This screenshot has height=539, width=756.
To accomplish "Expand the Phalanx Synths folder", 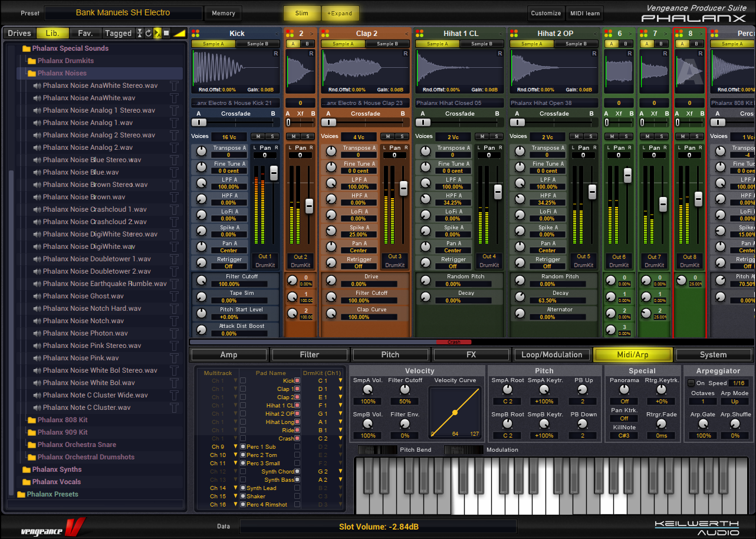I will tap(27, 469).
